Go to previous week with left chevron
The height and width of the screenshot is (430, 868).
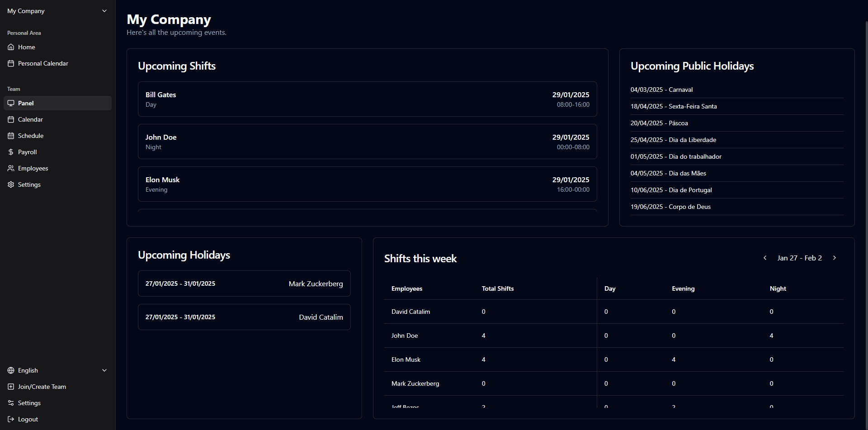[765, 258]
